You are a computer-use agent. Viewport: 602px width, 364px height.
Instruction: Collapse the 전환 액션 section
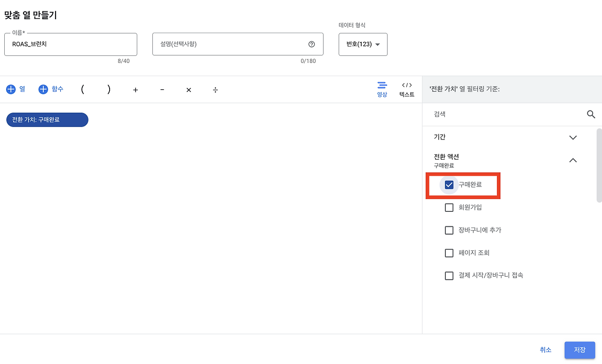(573, 160)
